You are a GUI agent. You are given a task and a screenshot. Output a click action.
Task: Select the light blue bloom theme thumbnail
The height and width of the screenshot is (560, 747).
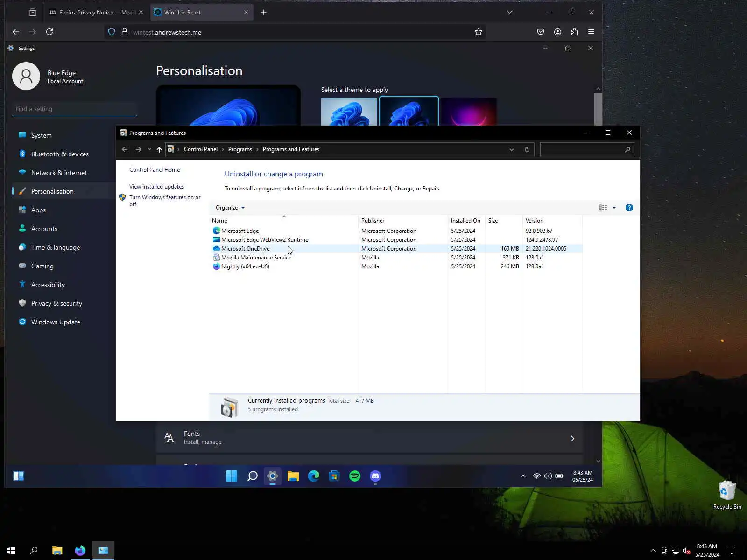pyautogui.click(x=349, y=112)
